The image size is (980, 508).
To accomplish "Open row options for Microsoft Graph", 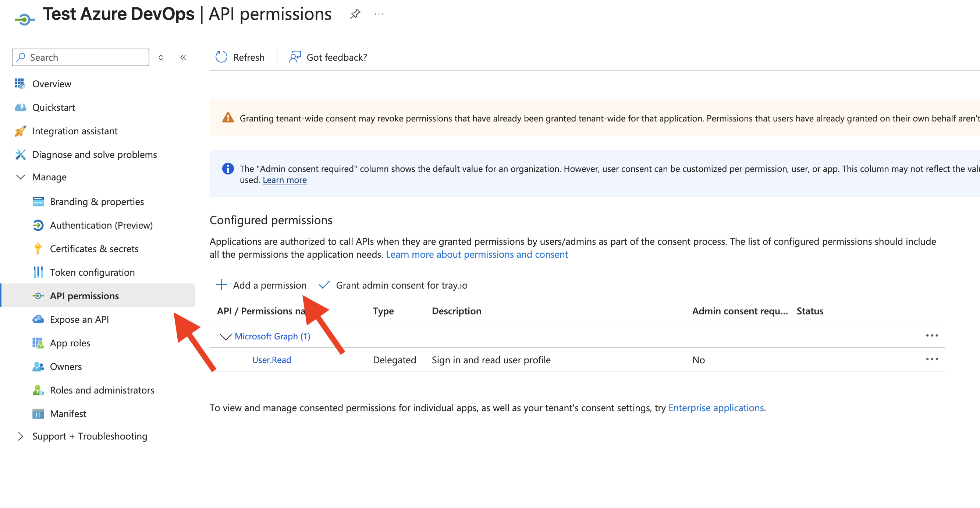I will tap(933, 335).
